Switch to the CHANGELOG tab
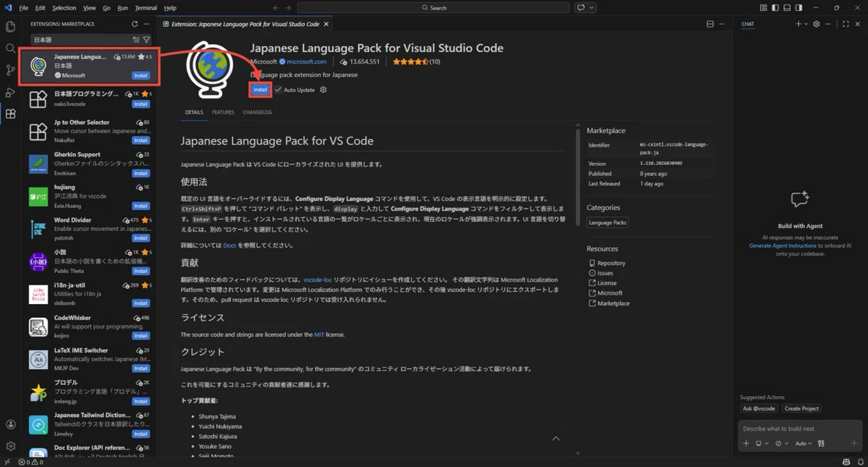The width and height of the screenshot is (868, 467). (258, 112)
